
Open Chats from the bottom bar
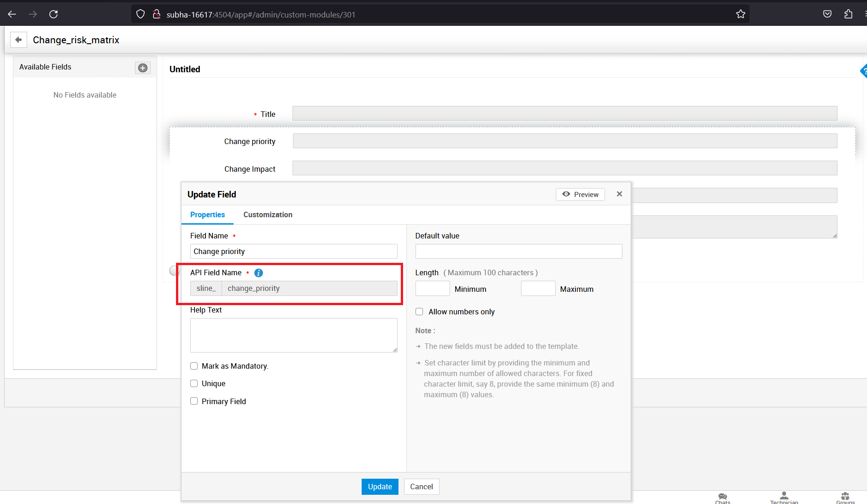coord(722,498)
